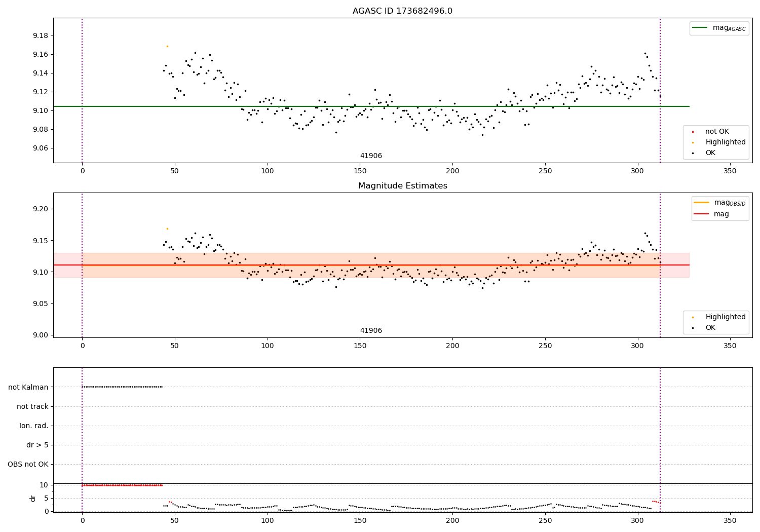Click 'Highlighted' legend entry in middle plot
The width and height of the screenshot is (760, 532).
(x=719, y=317)
